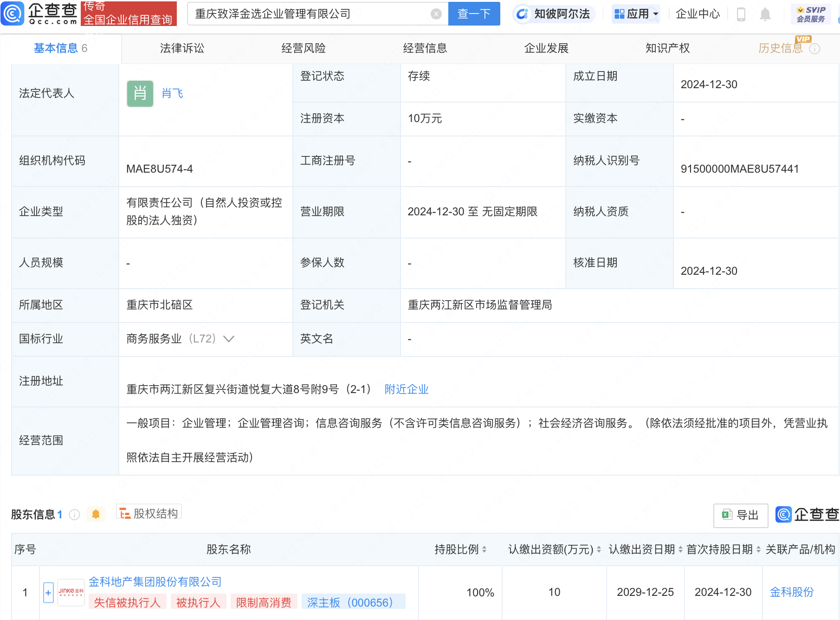
Task: Open 金科地产集团股份有限公司 shareholder link
Action: 155,582
